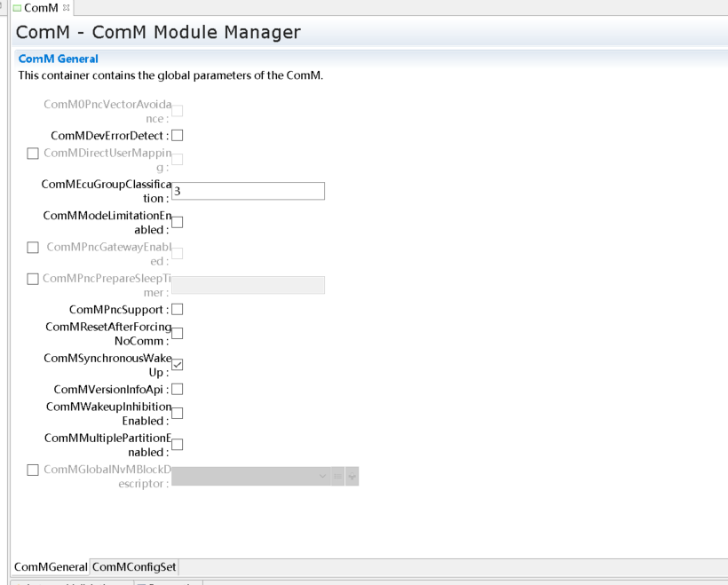This screenshot has height=585, width=728.
Task: Enable ComMPncSupport checkbox
Action: (x=178, y=310)
